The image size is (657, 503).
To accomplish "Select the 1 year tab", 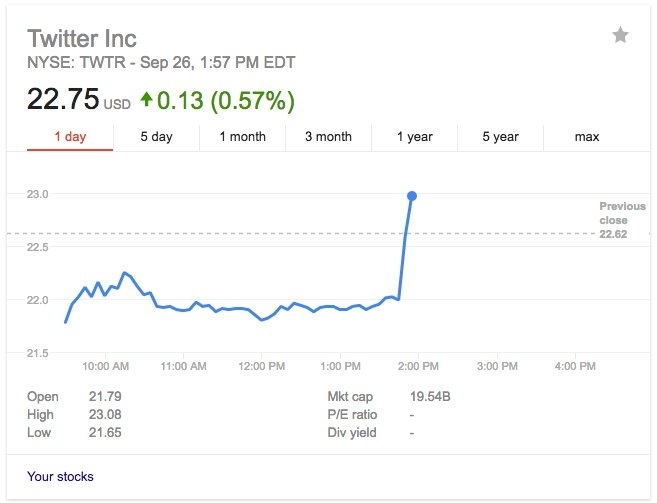I will pyautogui.click(x=414, y=137).
